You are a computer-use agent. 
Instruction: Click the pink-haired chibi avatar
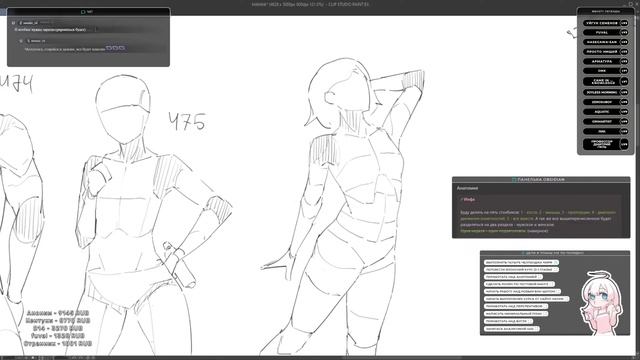(x=601, y=303)
